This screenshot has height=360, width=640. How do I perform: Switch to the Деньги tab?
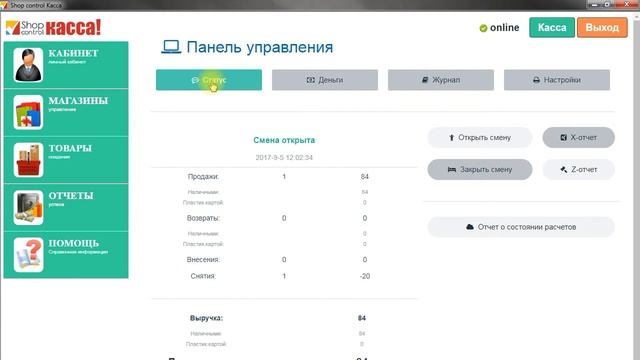click(325, 80)
